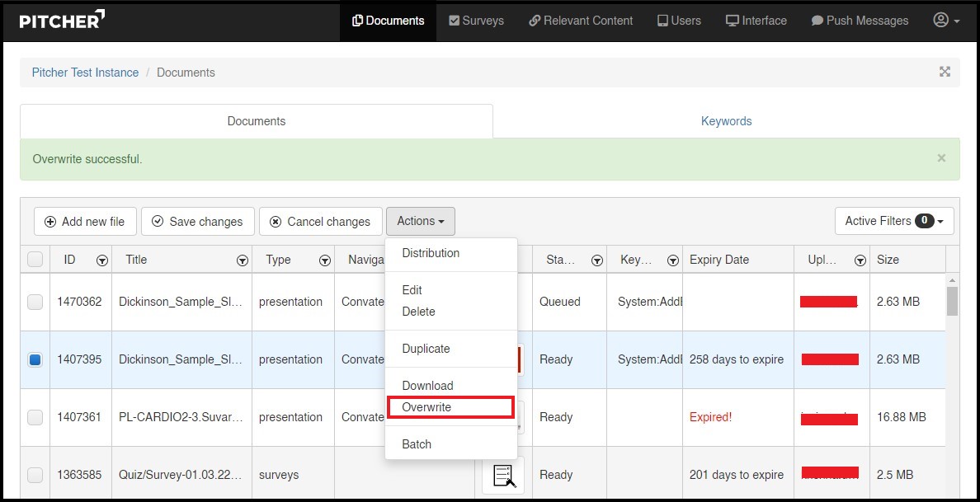
Task: Click the Uploader column filter dropdown icon
Action: 860,260
